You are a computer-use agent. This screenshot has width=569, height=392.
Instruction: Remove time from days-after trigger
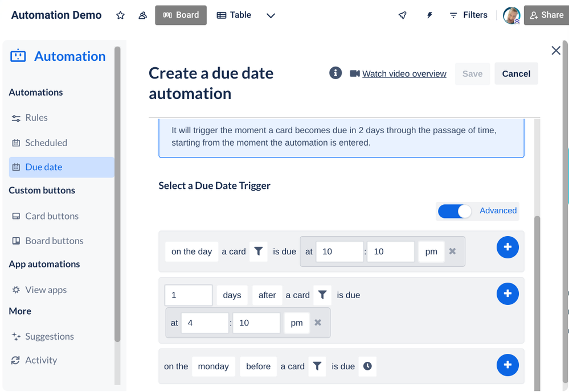[x=318, y=323]
